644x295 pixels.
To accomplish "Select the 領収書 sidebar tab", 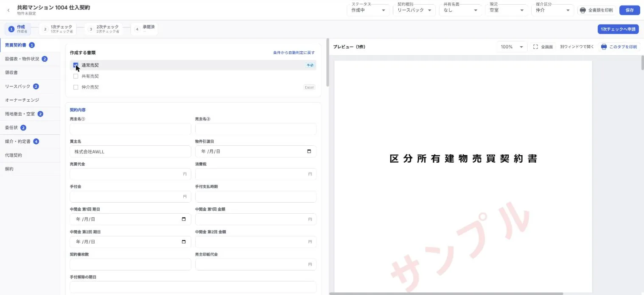I will pyautogui.click(x=30, y=72).
